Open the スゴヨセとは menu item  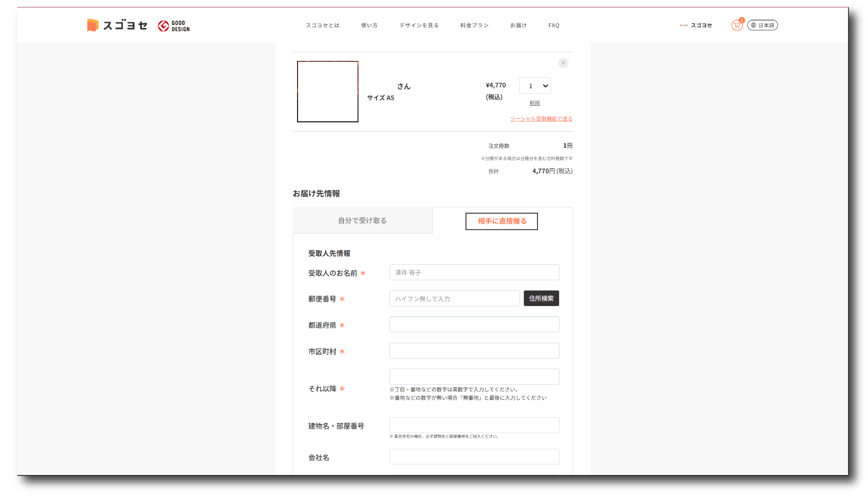click(322, 26)
